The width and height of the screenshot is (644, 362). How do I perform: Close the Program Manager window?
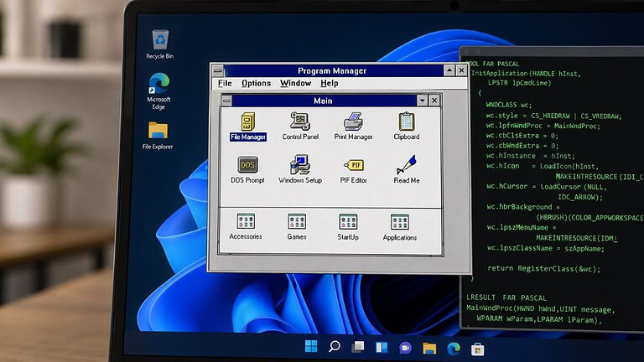[462, 70]
